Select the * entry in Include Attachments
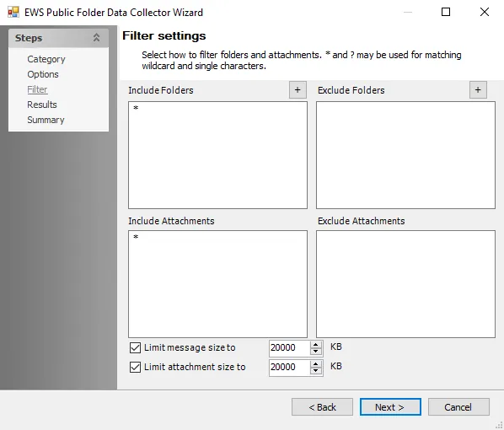 (x=136, y=237)
